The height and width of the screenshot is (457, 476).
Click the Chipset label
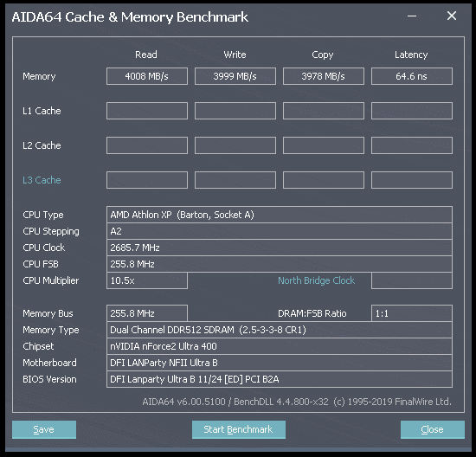[x=38, y=346]
